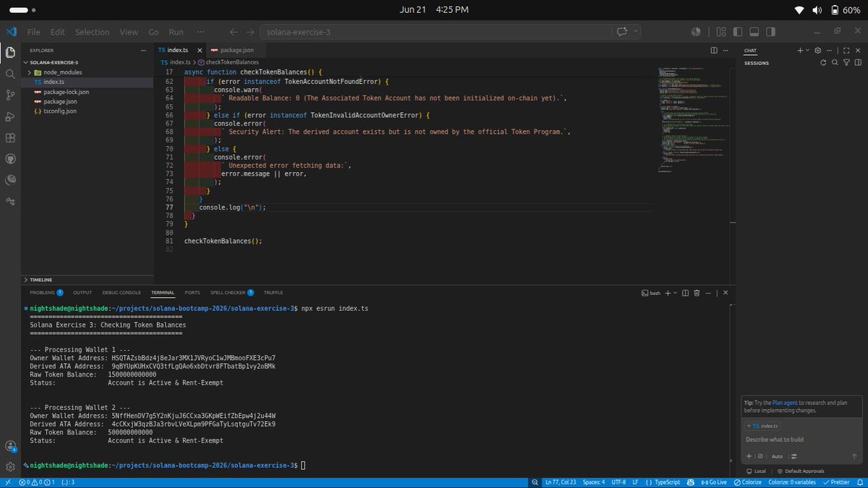Click new terminal plus icon
This screenshot has height=488, width=868.
(668, 293)
